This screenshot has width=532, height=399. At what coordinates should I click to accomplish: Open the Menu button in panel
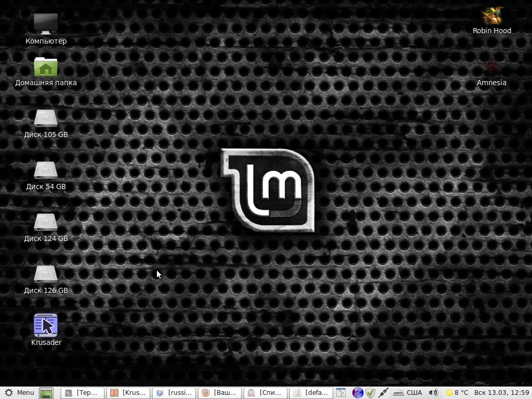point(19,393)
